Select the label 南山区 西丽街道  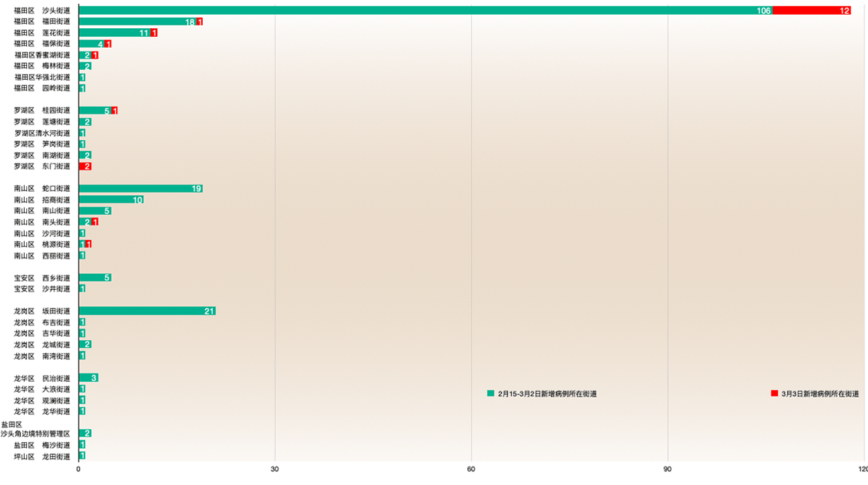tap(42, 256)
